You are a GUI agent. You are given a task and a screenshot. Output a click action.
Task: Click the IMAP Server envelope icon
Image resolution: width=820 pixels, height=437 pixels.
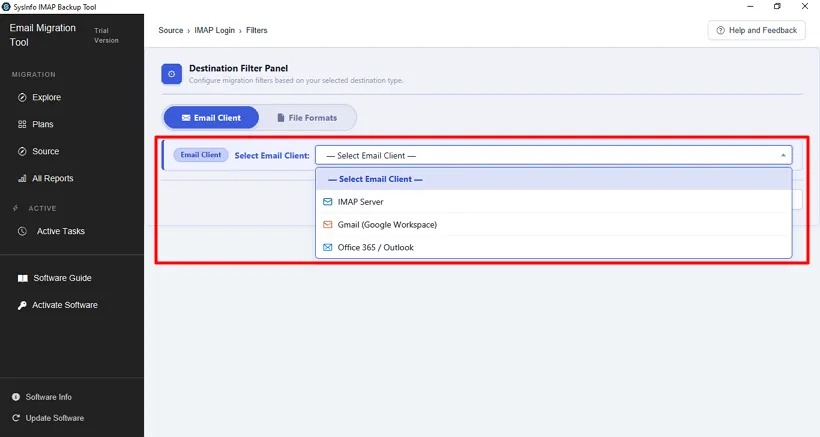point(327,202)
